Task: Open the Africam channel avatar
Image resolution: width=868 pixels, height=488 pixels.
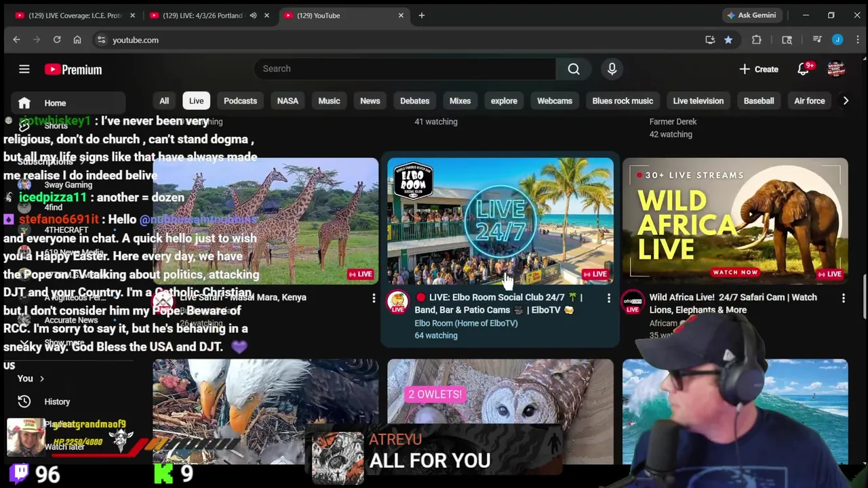Action: 633,302
